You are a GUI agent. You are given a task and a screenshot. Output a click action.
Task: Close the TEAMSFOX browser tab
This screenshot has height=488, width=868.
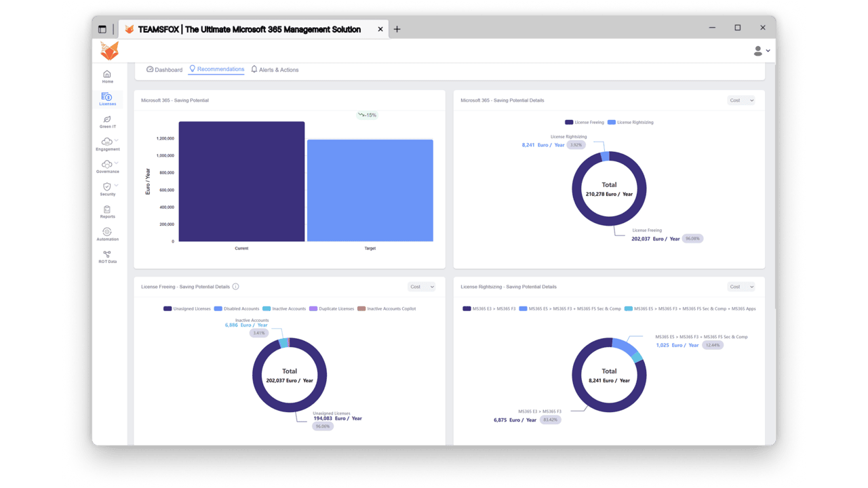tap(380, 29)
